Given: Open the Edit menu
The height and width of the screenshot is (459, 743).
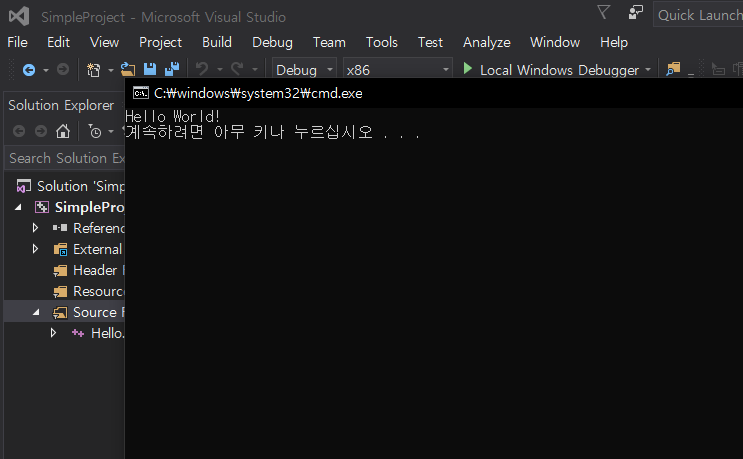Looking at the screenshot, I should pos(58,42).
